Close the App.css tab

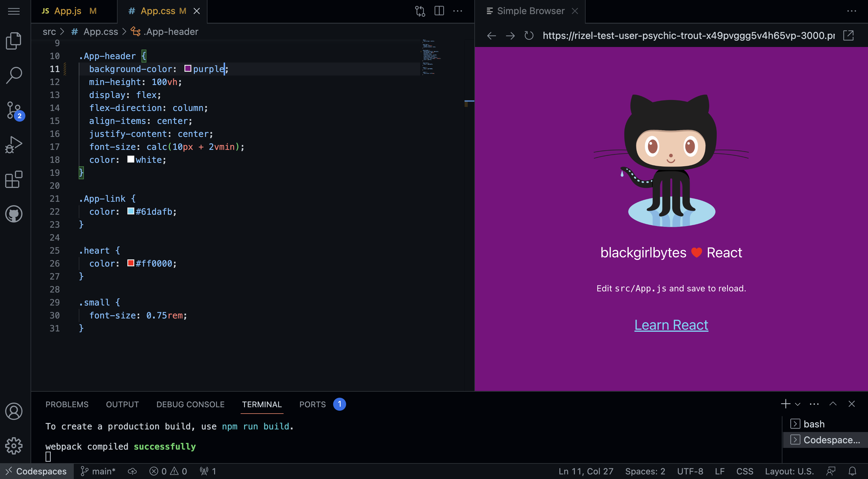(x=197, y=11)
